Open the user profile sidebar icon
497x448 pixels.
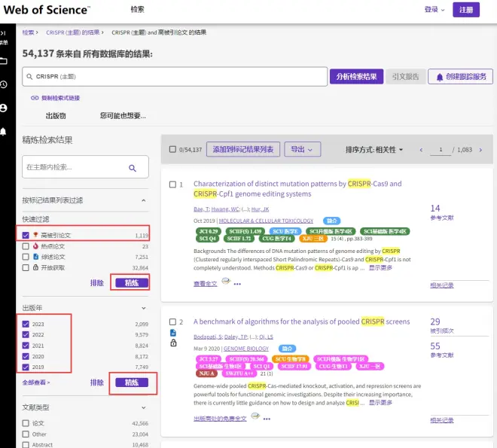click(3, 108)
